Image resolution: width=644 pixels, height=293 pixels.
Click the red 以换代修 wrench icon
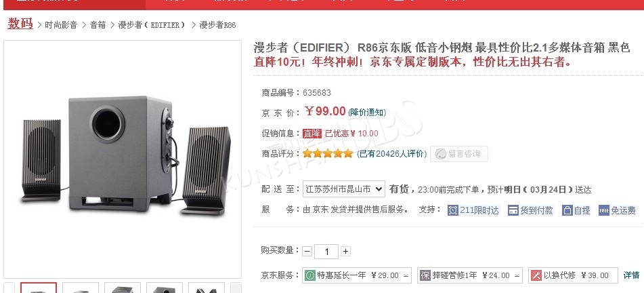(536, 275)
